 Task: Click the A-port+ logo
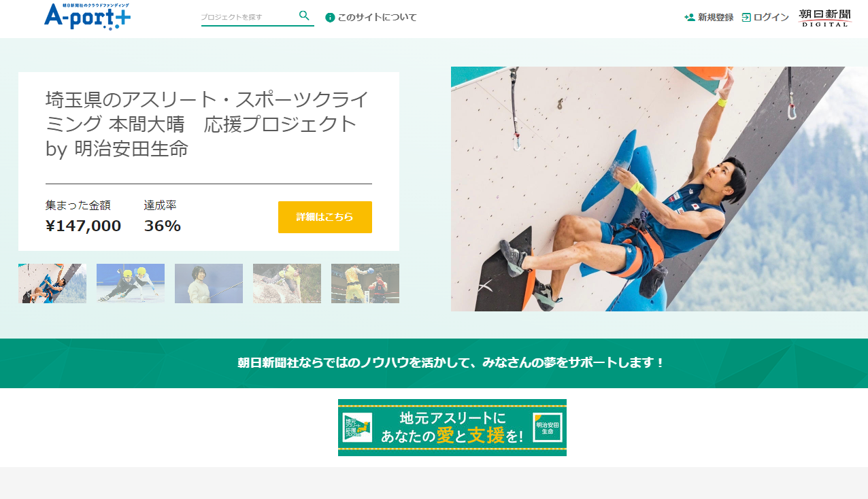87,16
